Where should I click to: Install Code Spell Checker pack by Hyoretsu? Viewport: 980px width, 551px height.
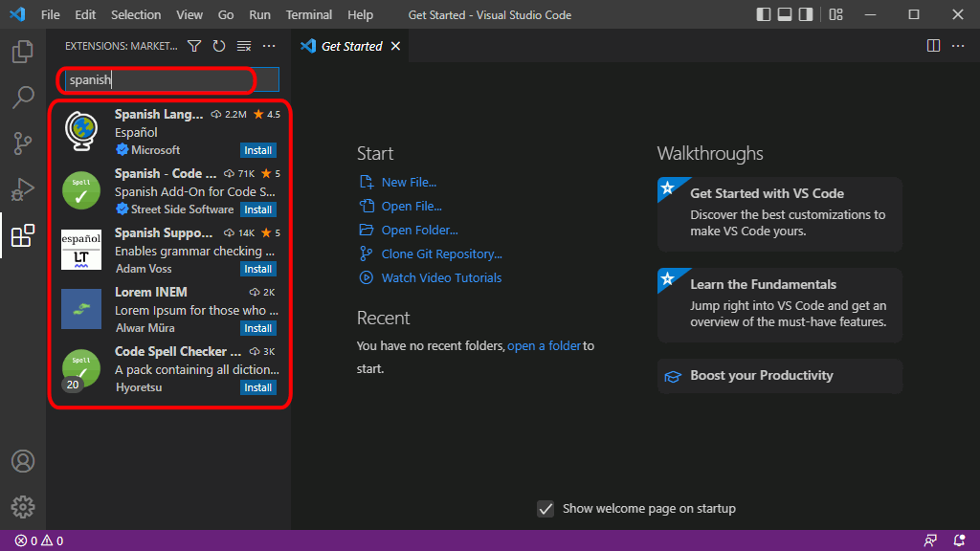[x=258, y=387]
